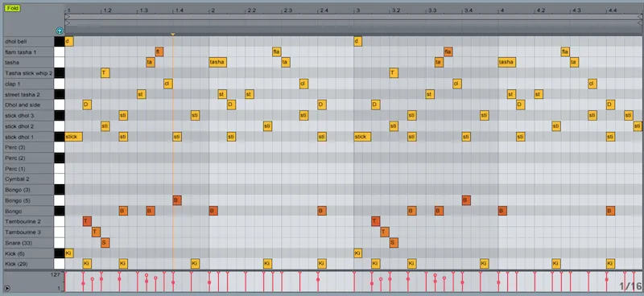644x296 pixels.
Task: Click beat 1.2 in the time ruler
Action: pos(107,10)
